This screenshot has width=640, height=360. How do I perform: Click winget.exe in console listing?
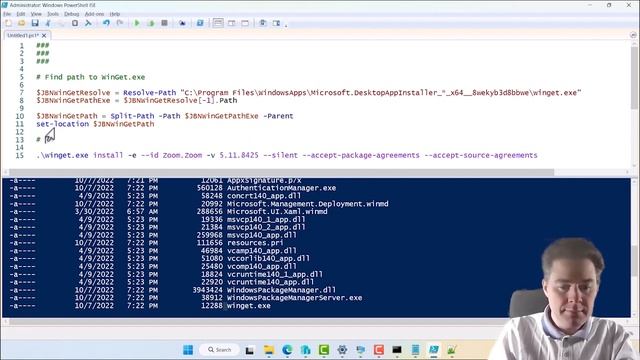click(x=249, y=306)
